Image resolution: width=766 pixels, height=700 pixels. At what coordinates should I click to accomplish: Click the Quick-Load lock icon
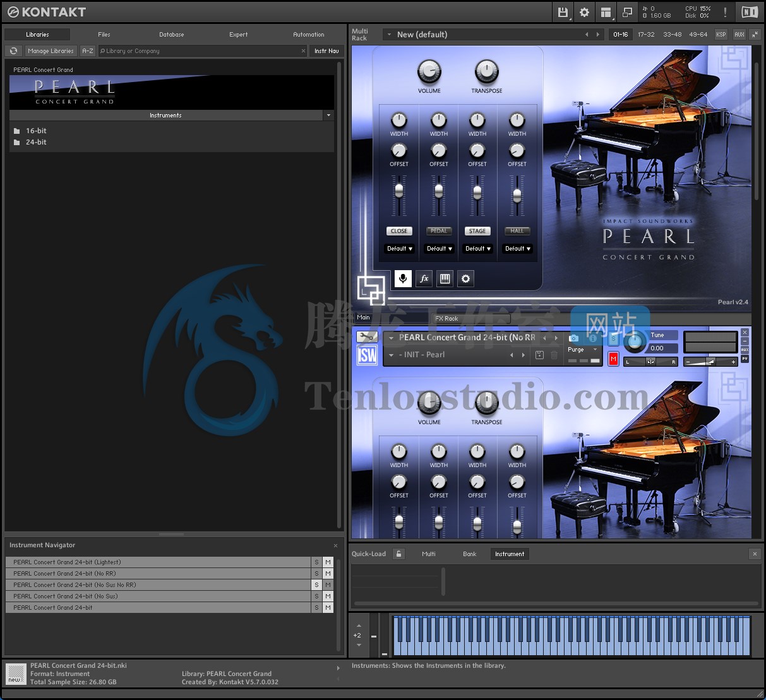[398, 554]
